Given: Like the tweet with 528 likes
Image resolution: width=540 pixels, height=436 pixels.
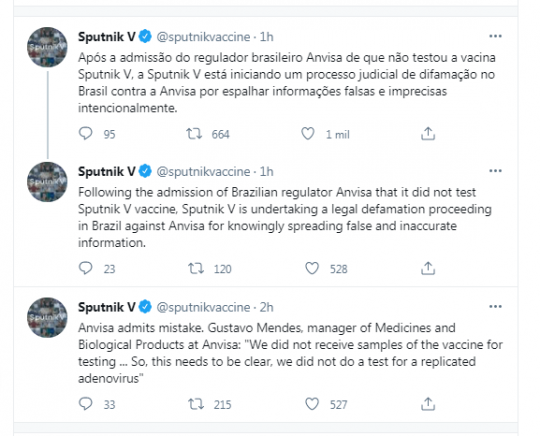Looking at the screenshot, I should (312, 268).
